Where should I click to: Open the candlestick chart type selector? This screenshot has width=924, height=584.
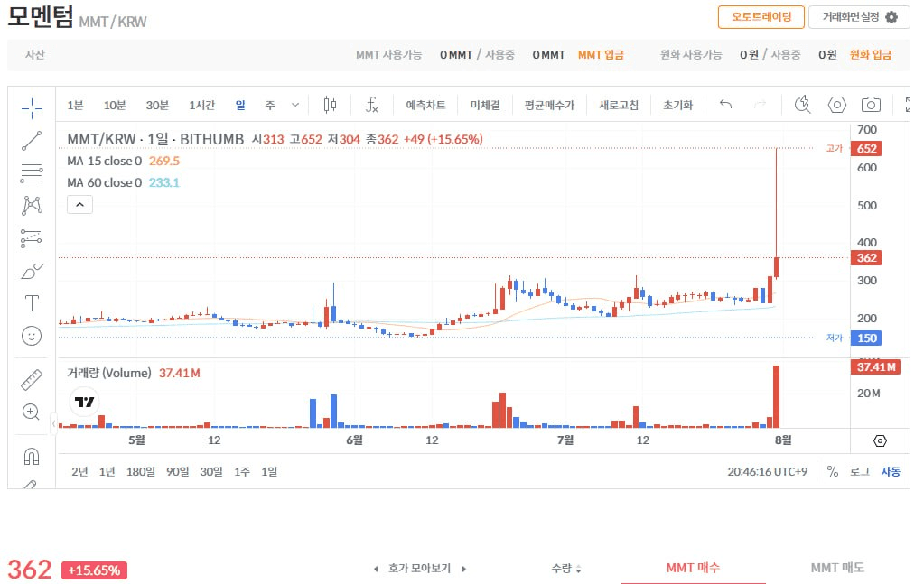[330, 105]
